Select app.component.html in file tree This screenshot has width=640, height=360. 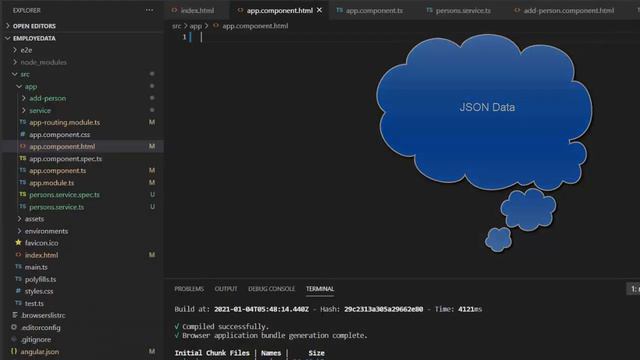(x=62, y=146)
